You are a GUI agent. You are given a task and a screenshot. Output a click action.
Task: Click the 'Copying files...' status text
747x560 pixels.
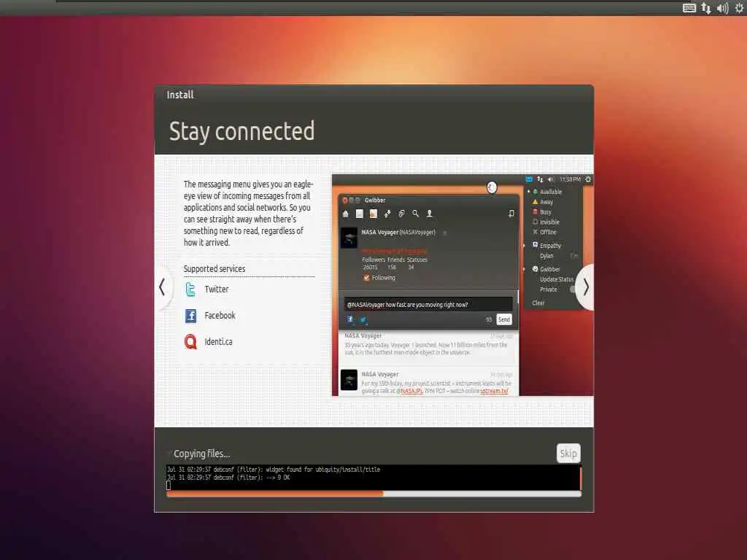click(202, 454)
